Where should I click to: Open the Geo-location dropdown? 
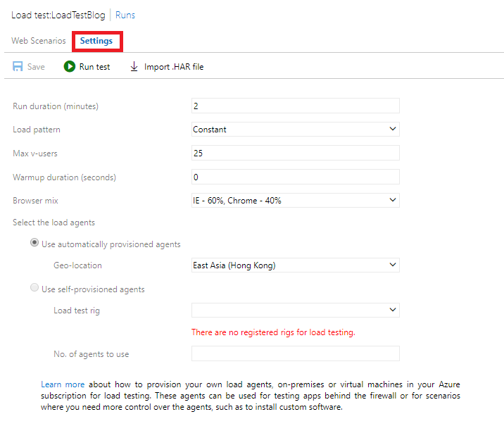tap(296, 265)
